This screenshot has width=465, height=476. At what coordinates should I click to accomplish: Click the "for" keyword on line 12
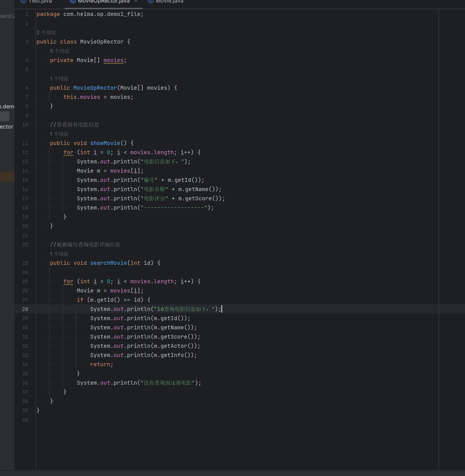(x=68, y=152)
